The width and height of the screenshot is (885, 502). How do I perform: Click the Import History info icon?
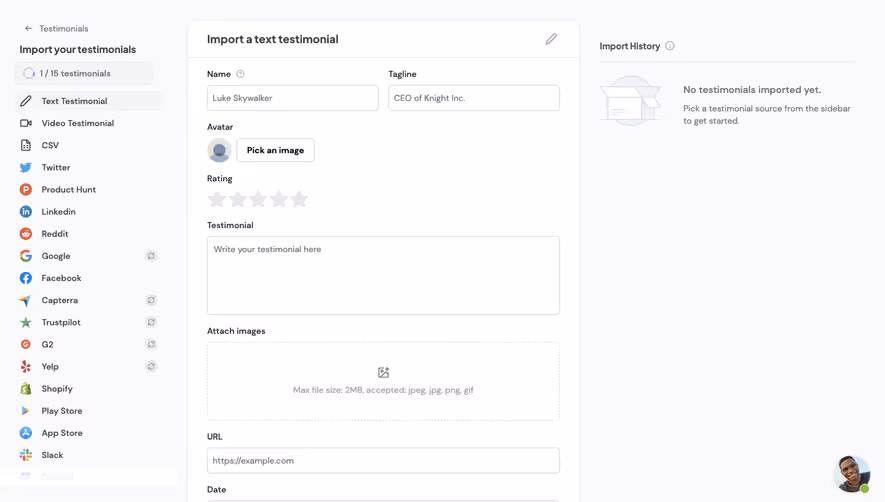pos(670,46)
